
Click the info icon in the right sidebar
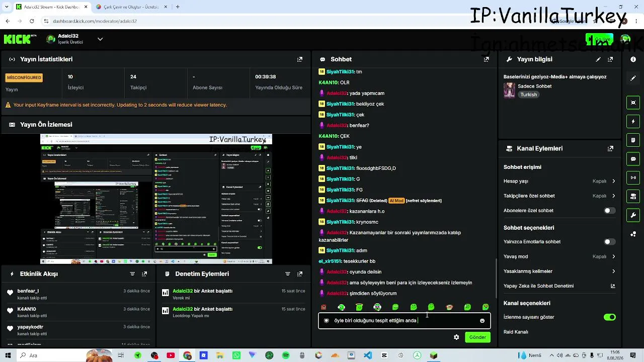point(633,59)
